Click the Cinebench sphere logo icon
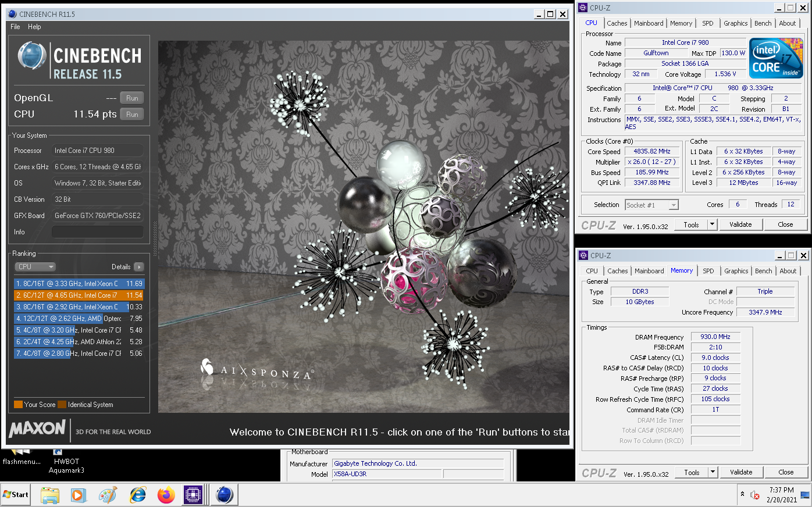This screenshot has height=507, width=812. (32, 56)
